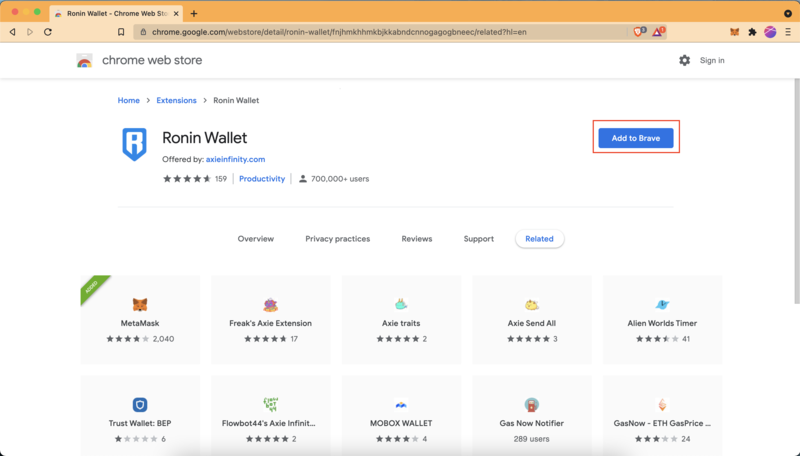Click Sign in link
Image resolution: width=800 pixels, height=456 pixels.
[712, 60]
